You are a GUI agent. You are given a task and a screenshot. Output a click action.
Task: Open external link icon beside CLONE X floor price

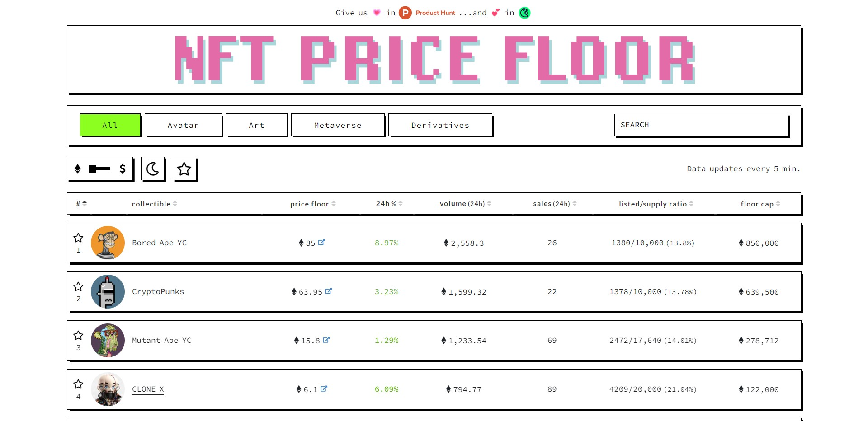pyautogui.click(x=324, y=389)
